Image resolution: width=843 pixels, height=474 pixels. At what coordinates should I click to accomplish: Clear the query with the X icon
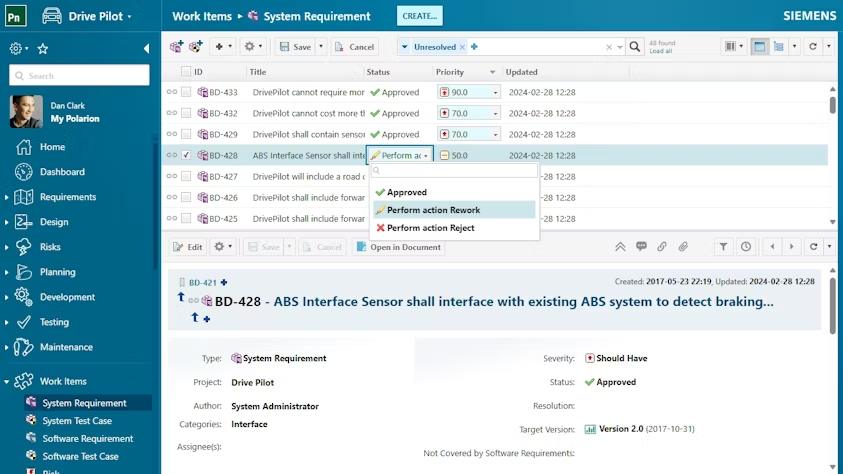pos(609,47)
